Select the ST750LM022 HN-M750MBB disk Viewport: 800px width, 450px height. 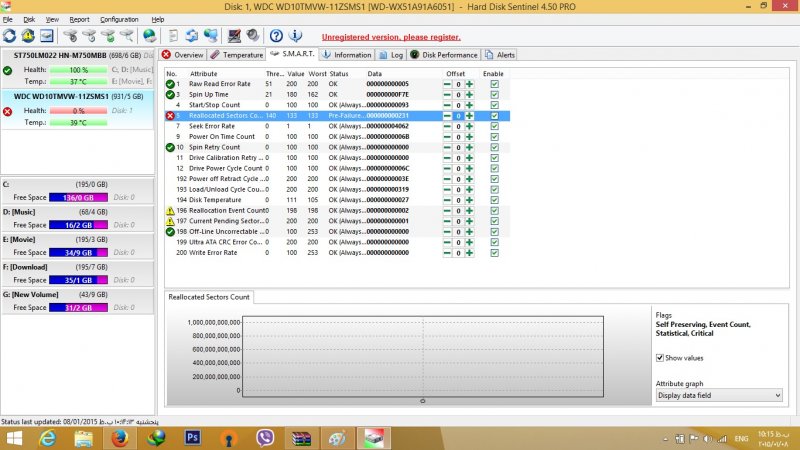point(78,68)
